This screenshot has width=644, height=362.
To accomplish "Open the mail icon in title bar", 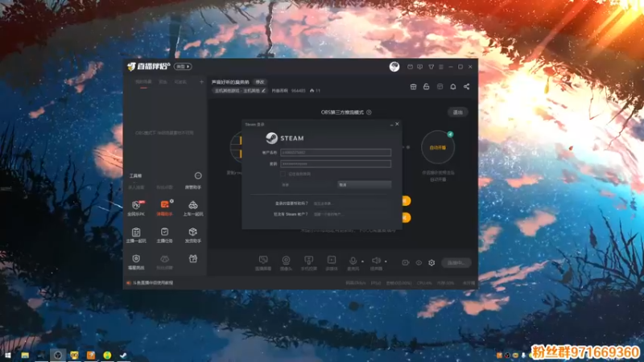I will [x=410, y=67].
